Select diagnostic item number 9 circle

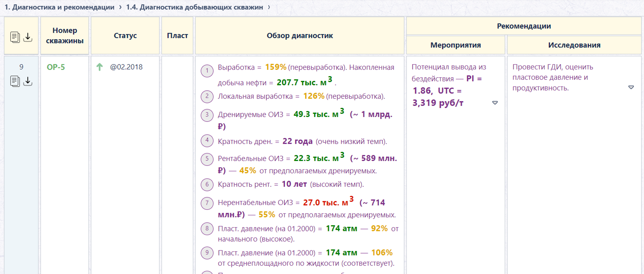click(207, 253)
